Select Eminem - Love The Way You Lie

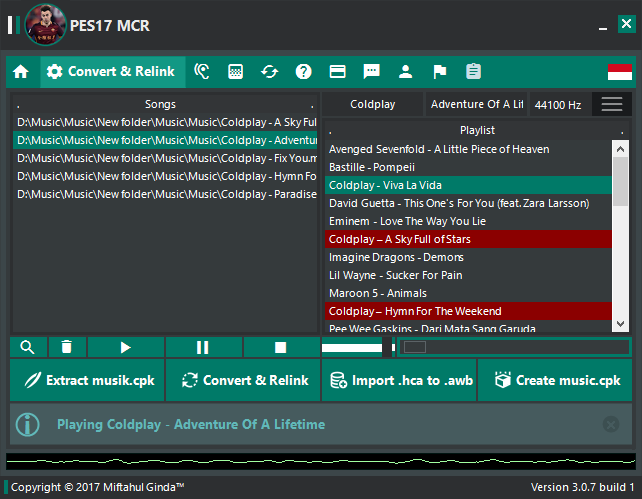click(x=468, y=221)
